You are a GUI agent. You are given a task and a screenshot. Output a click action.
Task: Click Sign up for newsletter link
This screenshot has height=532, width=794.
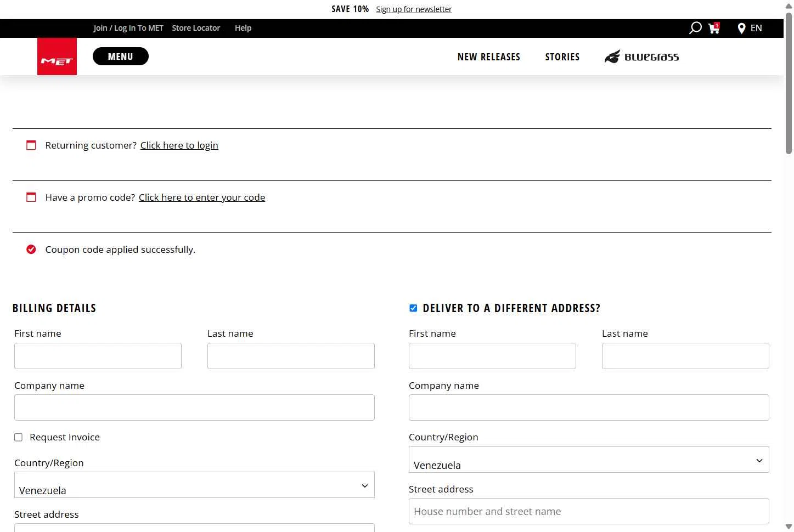414,9
